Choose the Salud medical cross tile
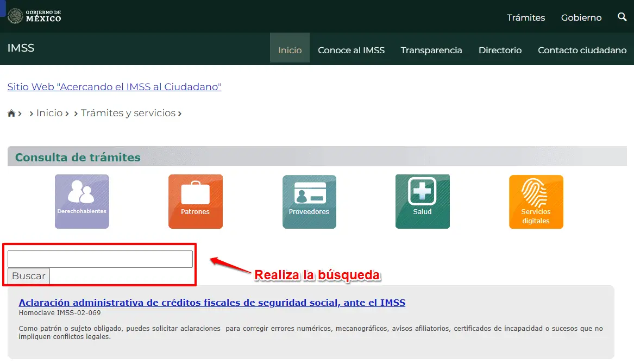 (x=423, y=202)
